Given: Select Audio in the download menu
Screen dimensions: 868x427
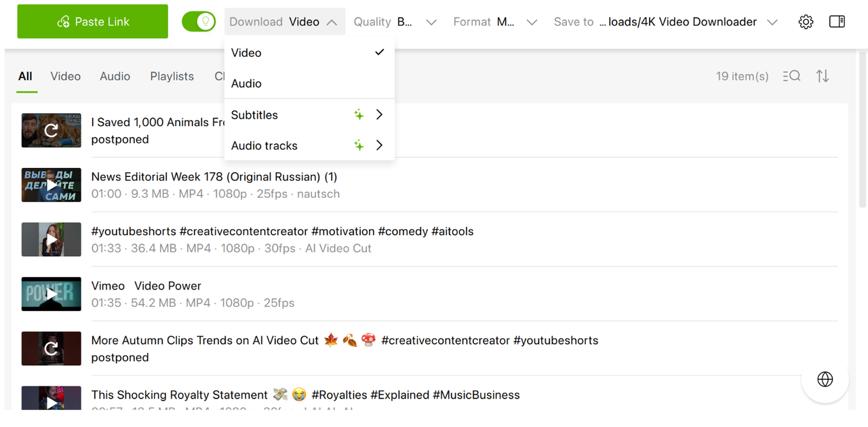Looking at the screenshot, I should (x=247, y=83).
